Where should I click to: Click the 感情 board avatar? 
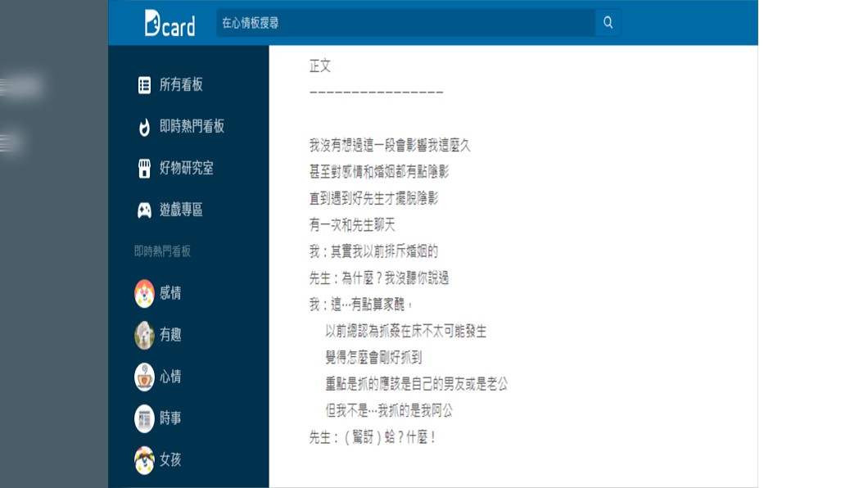144,293
